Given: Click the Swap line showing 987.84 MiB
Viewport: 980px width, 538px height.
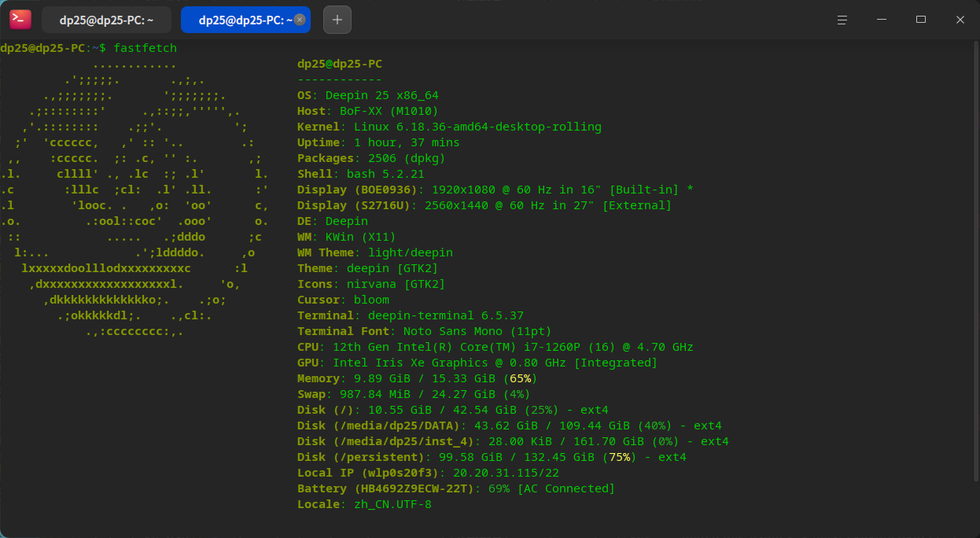Looking at the screenshot, I should (414, 394).
